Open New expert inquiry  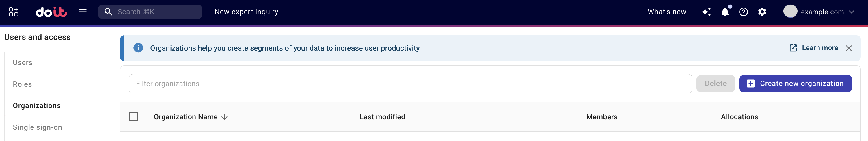tap(246, 12)
